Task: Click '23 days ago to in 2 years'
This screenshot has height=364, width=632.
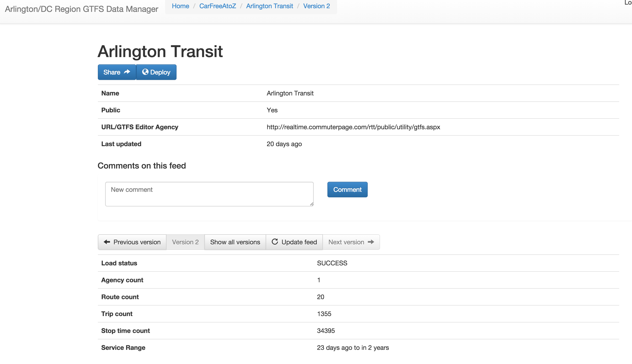Action: point(353,348)
